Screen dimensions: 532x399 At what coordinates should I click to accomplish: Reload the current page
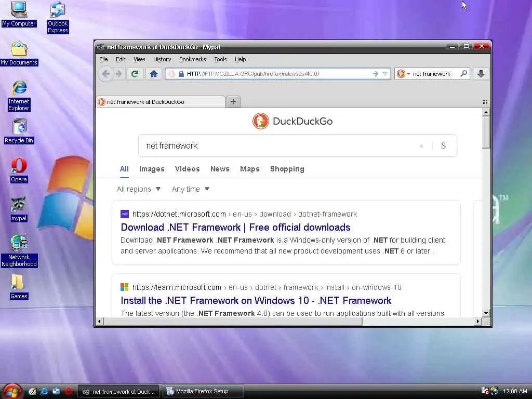coord(135,74)
